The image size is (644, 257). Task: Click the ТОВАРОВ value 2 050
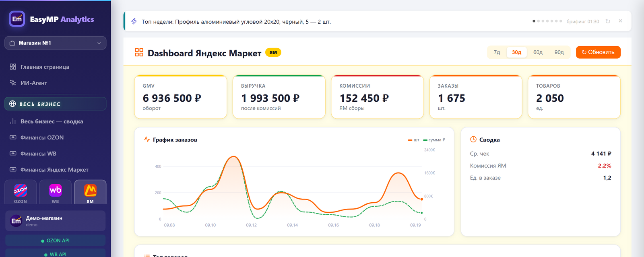(550, 98)
